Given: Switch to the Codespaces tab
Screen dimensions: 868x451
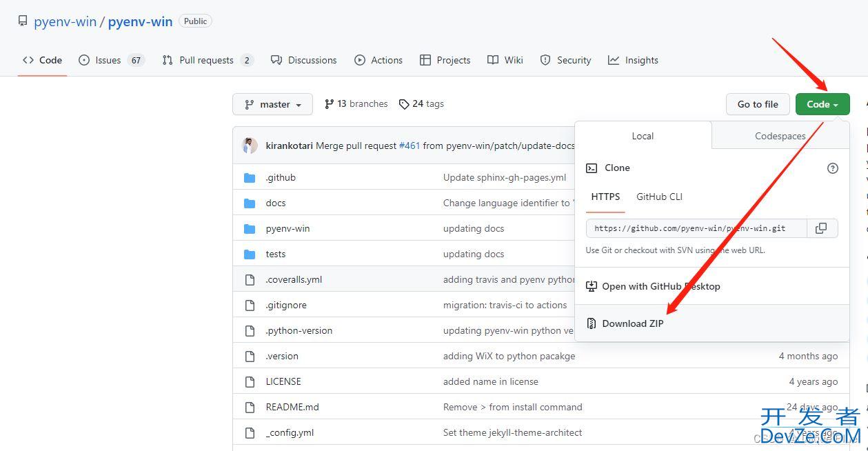Looking at the screenshot, I should [780, 136].
